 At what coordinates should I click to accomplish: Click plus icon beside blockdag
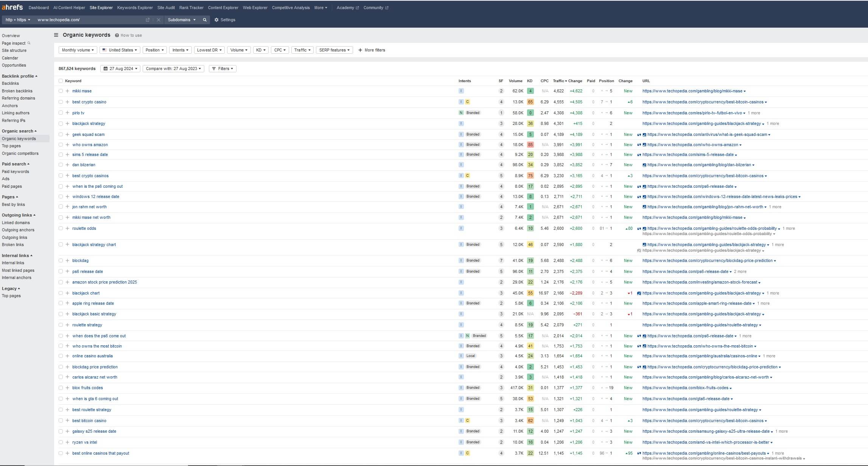tap(67, 260)
